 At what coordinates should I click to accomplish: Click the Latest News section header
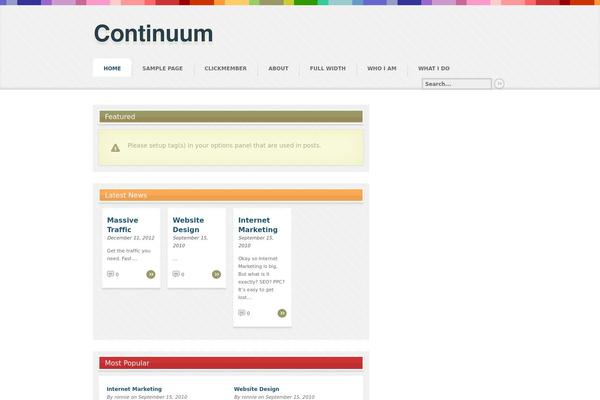point(231,195)
